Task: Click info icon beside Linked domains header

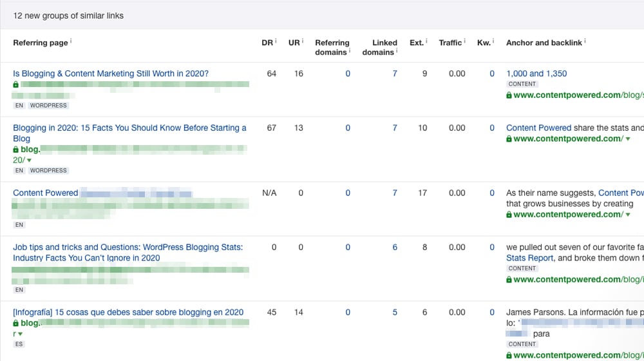Action: tap(396, 50)
